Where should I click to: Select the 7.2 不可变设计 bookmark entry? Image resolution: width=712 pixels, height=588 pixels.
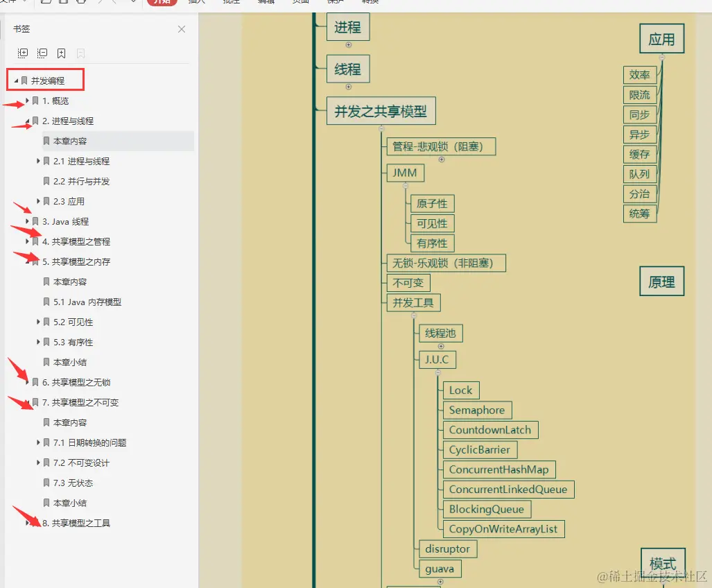[78, 462]
